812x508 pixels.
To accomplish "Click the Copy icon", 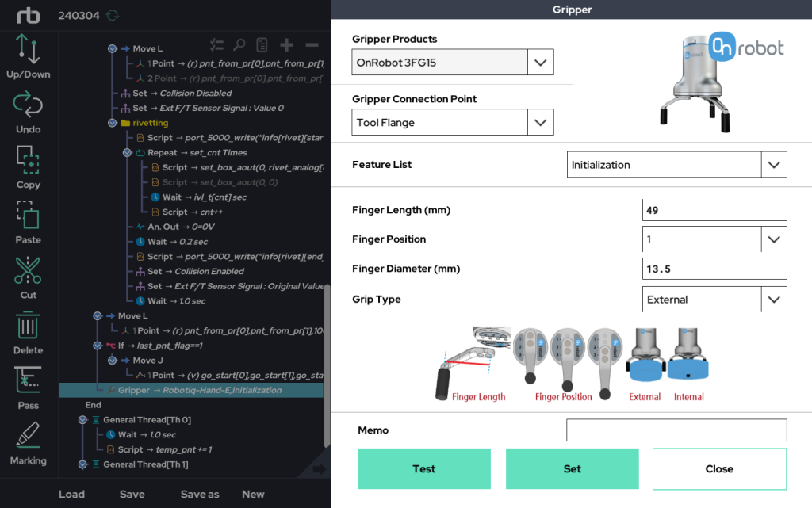I will click(28, 160).
